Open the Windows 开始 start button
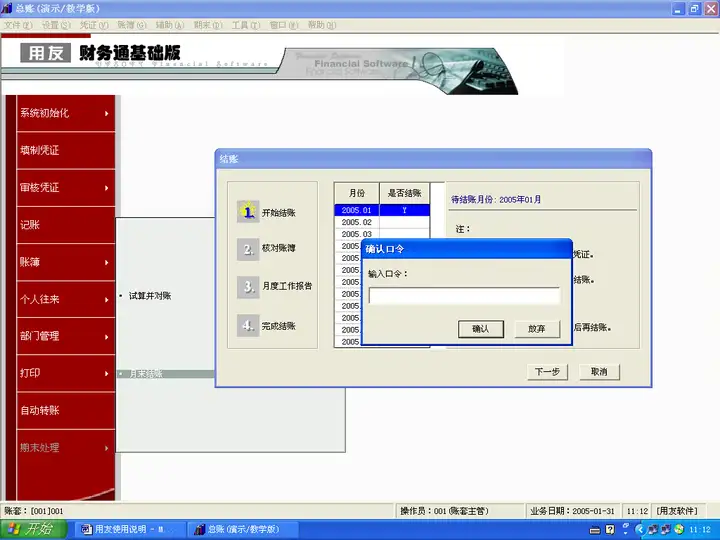This screenshot has height=540, width=720. (x=33, y=529)
